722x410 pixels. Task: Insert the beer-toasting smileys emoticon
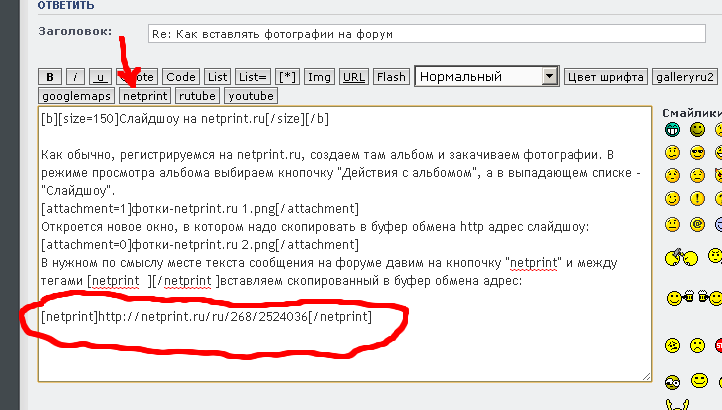coord(694,297)
